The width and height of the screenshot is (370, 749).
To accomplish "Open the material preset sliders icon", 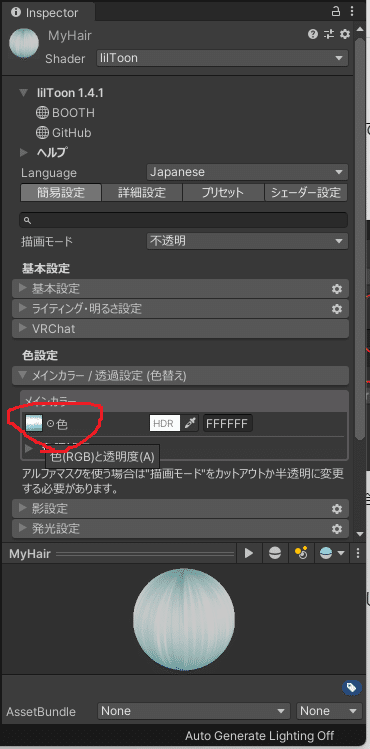I will 329,33.
